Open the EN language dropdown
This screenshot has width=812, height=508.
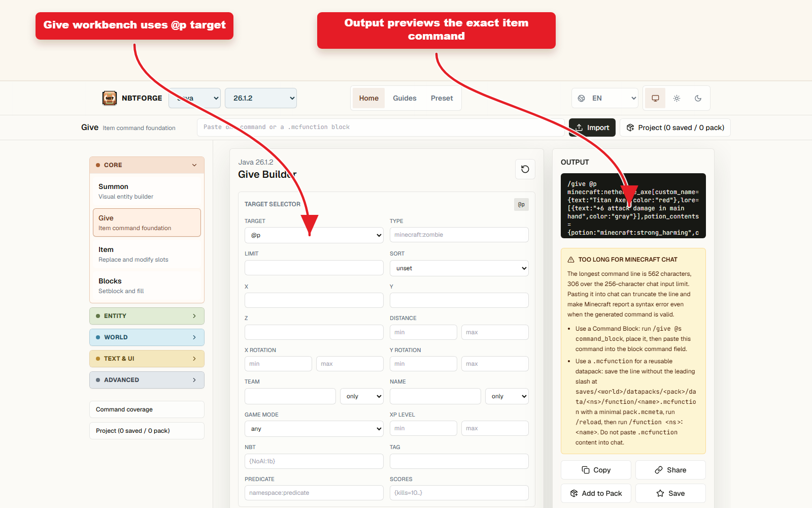tap(605, 98)
